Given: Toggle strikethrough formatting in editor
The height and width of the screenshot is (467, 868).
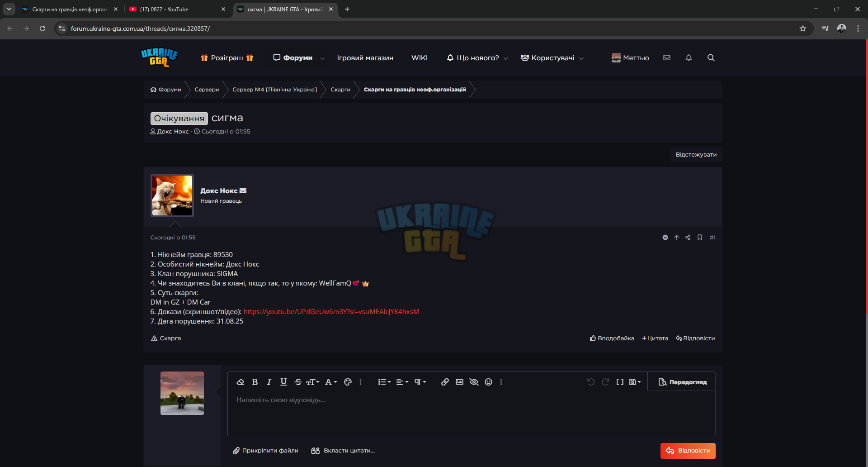Looking at the screenshot, I should click(298, 382).
